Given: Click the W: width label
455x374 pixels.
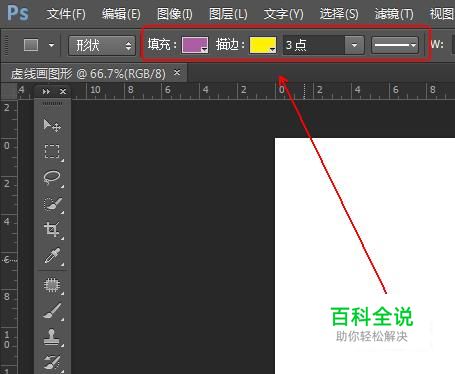Looking at the screenshot, I should [x=437, y=44].
